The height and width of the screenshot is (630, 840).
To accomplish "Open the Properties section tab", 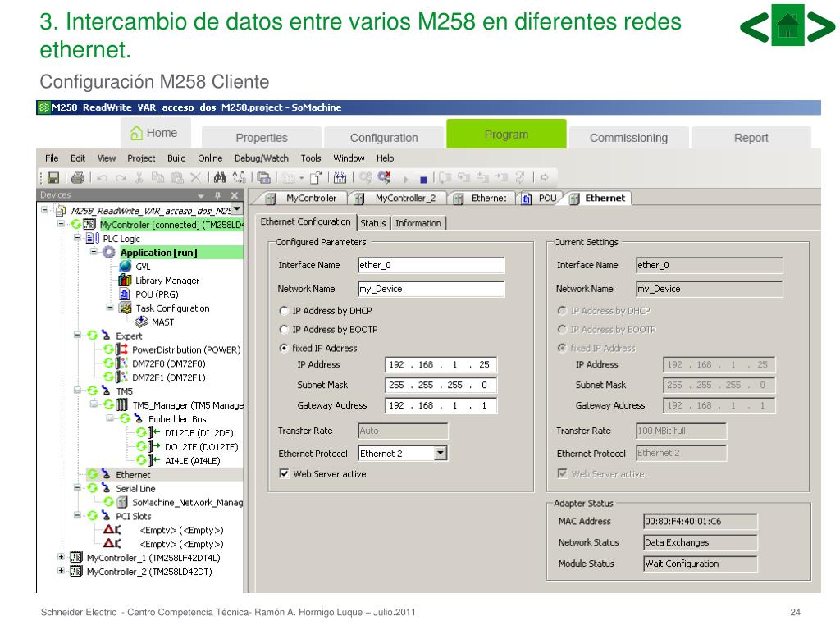I will coord(262,138).
